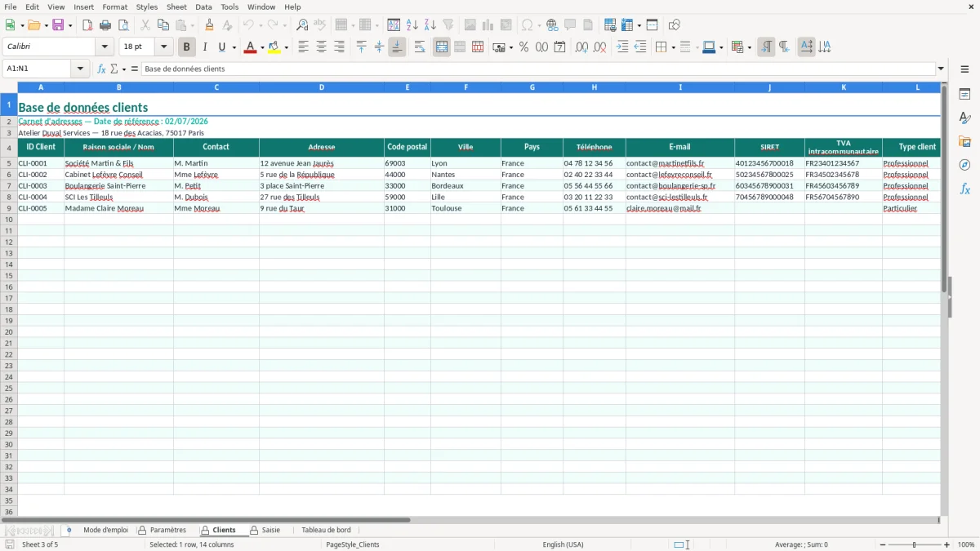This screenshot has width=980, height=551.
Task: Open Font Name dropdown
Action: point(105,47)
